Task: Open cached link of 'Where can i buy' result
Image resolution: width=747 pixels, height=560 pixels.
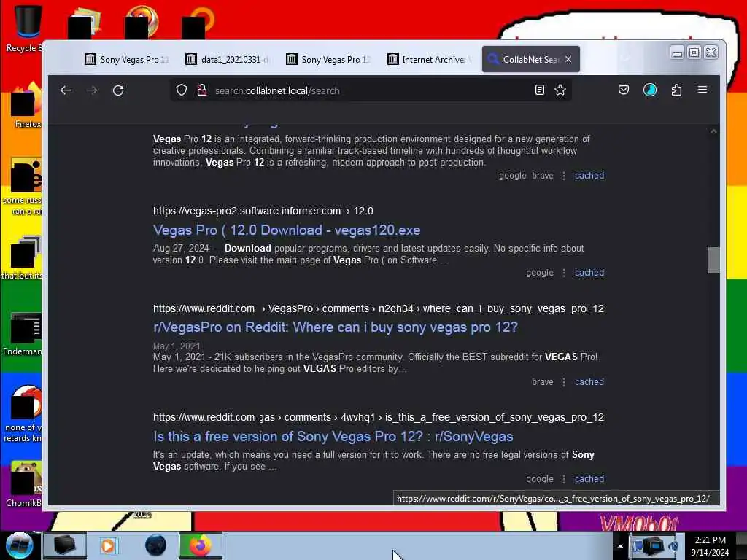Action: tap(589, 382)
